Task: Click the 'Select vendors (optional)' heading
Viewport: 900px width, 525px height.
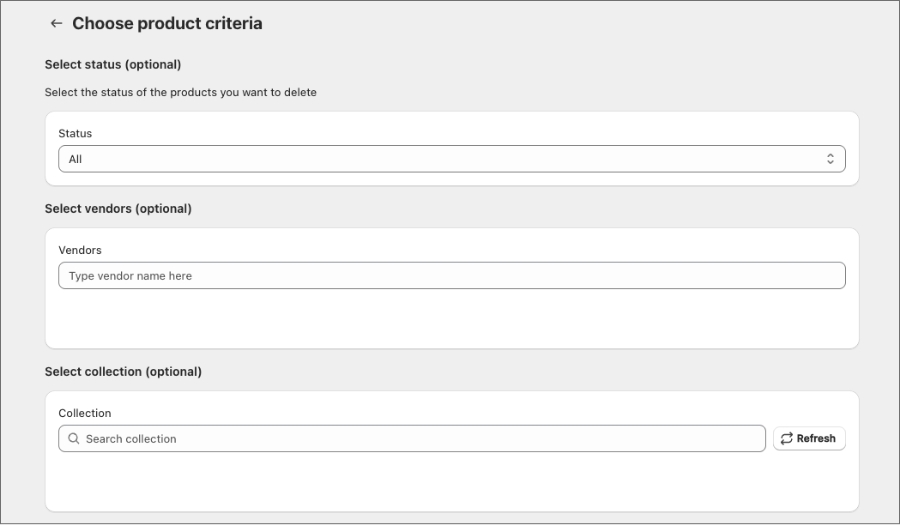Action: [x=118, y=209]
